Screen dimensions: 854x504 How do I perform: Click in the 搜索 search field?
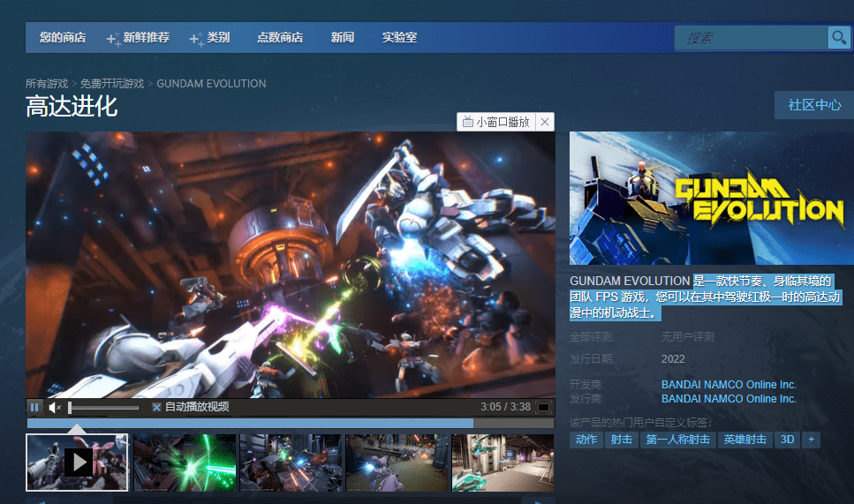point(752,38)
